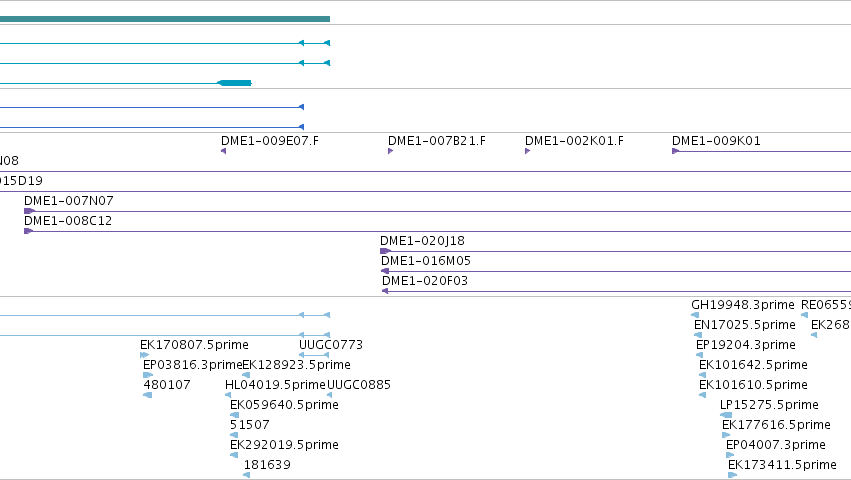Click the blue glyph under LP15275.5prime
851x480 pixels.
pyautogui.click(x=726, y=415)
